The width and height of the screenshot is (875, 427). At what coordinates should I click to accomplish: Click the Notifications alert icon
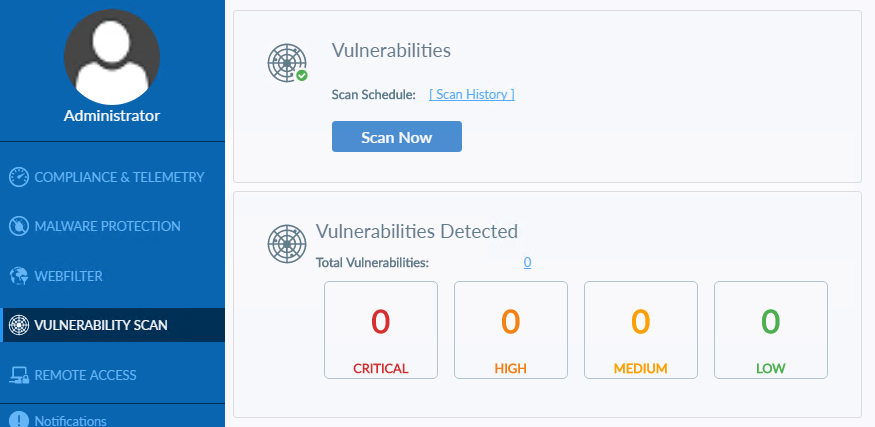click(18, 420)
